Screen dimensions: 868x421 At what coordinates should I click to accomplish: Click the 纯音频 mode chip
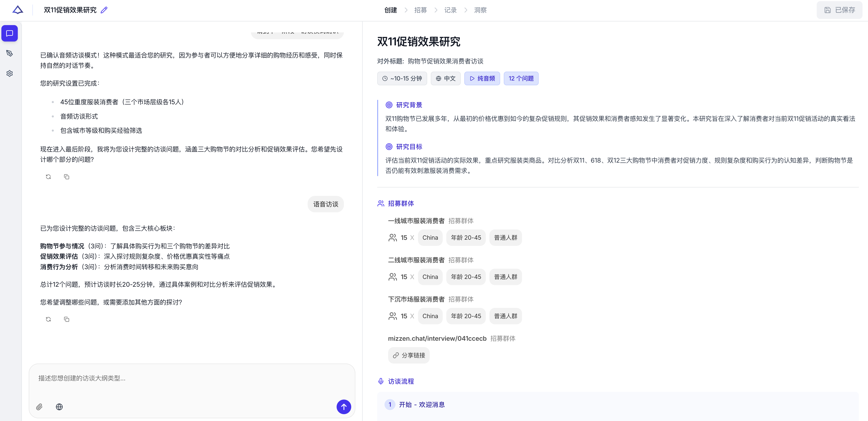point(482,78)
